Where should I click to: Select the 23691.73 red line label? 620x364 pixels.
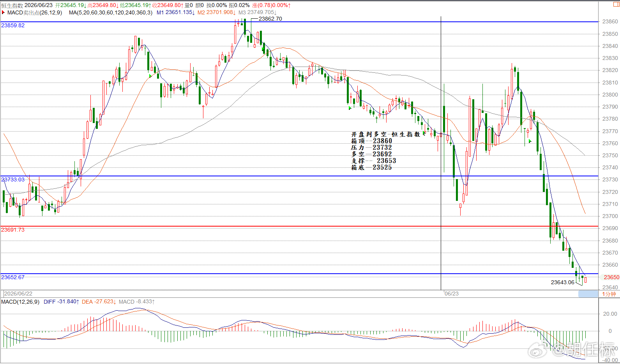[x=13, y=230]
